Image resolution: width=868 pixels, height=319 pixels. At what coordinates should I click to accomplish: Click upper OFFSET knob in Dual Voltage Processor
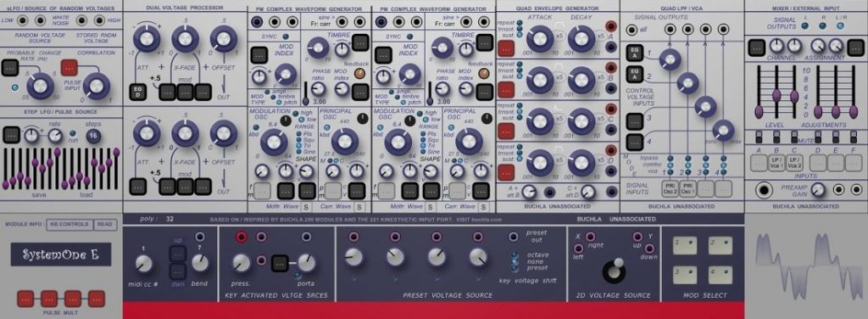(223, 38)
